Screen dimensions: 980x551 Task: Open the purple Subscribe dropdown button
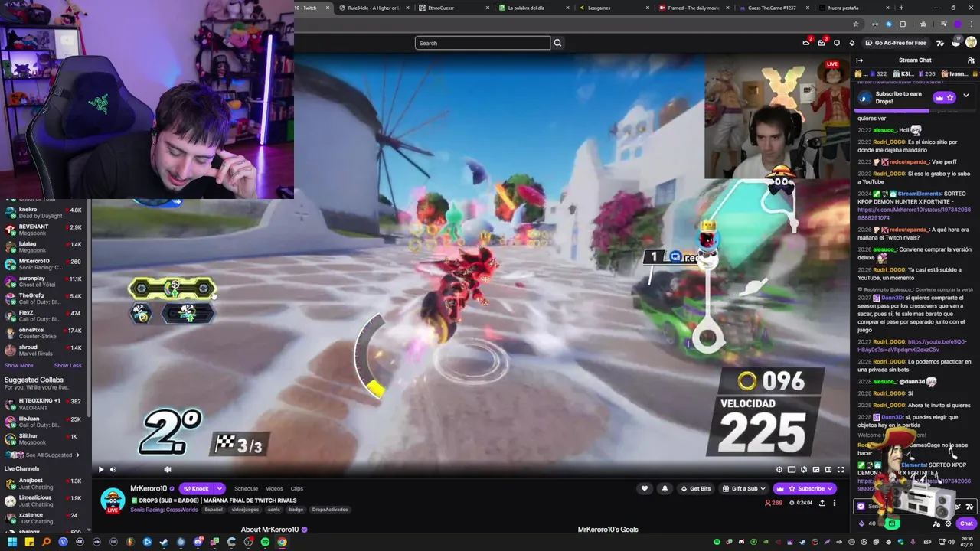tap(804, 489)
